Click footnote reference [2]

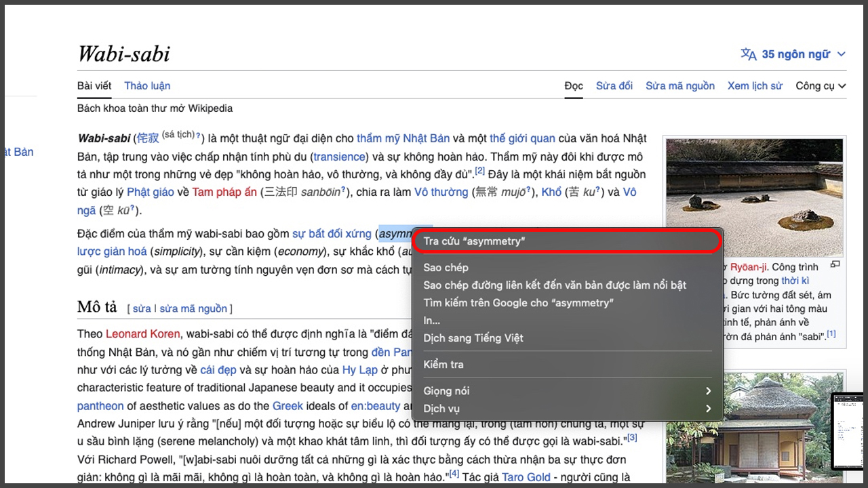tap(479, 171)
